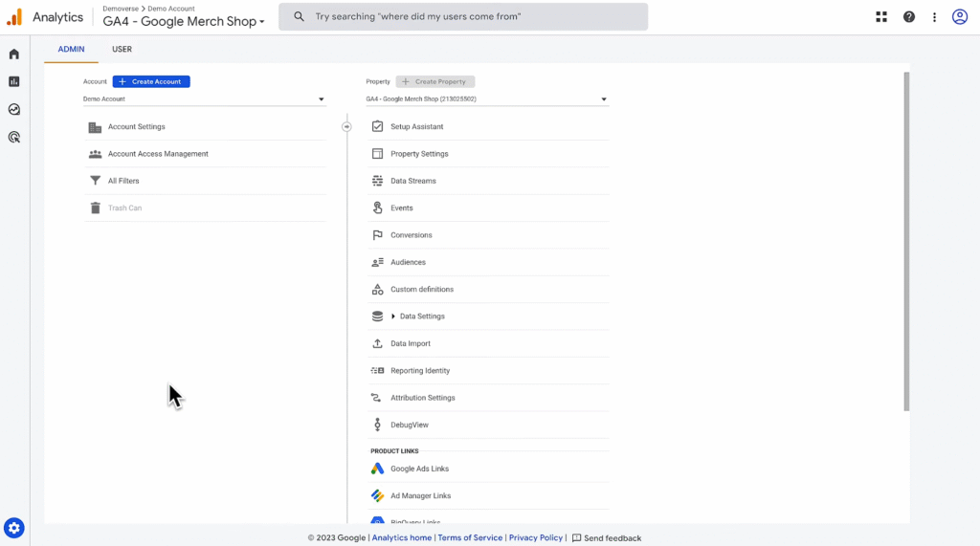Viewport: 980px width, 546px height.
Task: Click the All Filters funnel icon
Action: point(95,181)
